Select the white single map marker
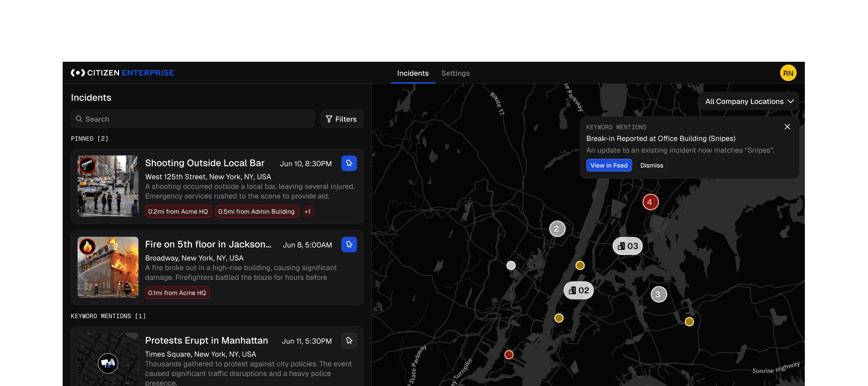868x386 pixels. tap(511, 265)
